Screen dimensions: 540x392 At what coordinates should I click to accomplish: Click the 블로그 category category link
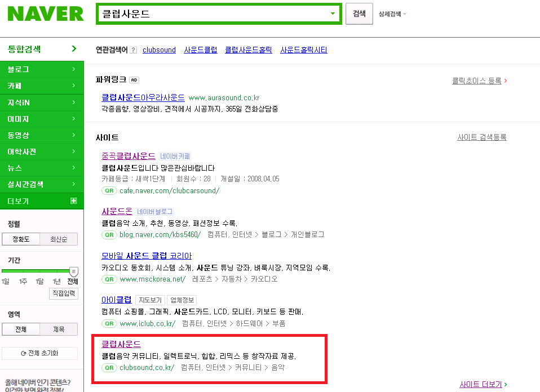click(x=271, y=235)
